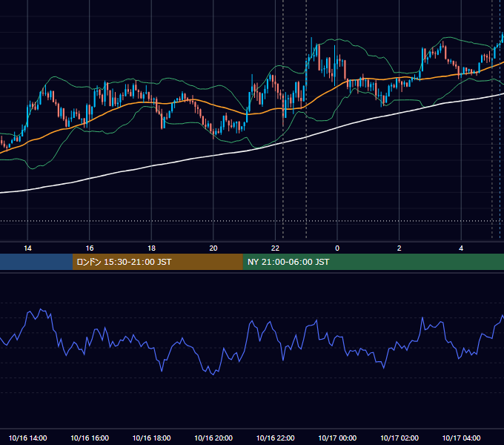Click the 18 hour axis label

tap(151, 248)
